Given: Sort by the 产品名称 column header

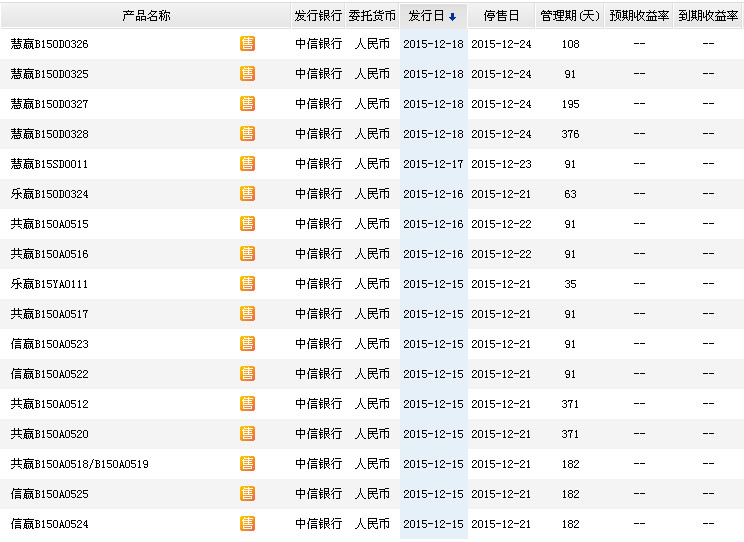Looking at the screenshot, I should 146,16.
